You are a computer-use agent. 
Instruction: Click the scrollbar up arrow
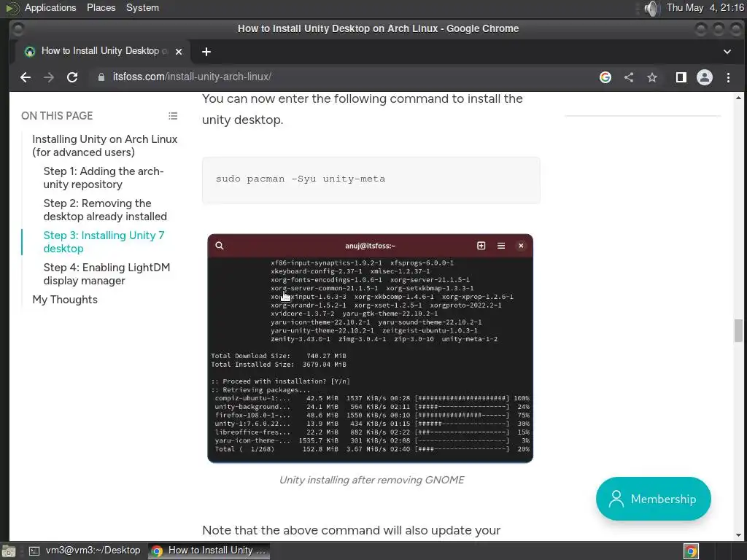738,98
